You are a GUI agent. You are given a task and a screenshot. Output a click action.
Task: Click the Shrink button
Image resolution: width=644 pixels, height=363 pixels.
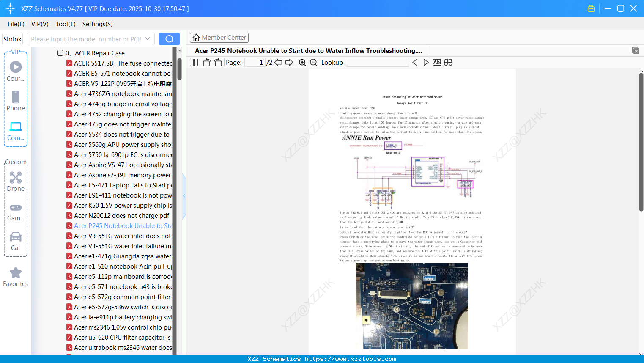pyautogui.click(x=12, y=39)
